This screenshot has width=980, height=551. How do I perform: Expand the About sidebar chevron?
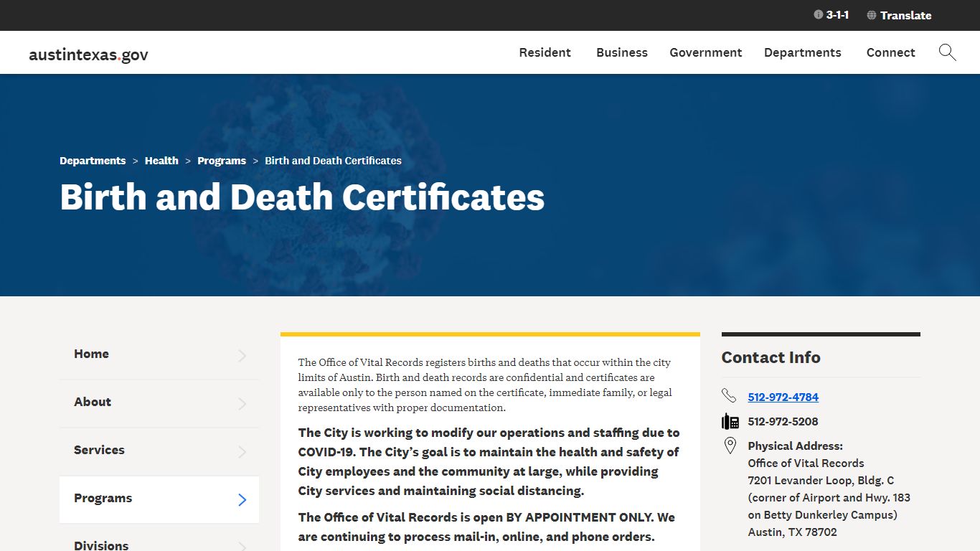coord(242,403)
